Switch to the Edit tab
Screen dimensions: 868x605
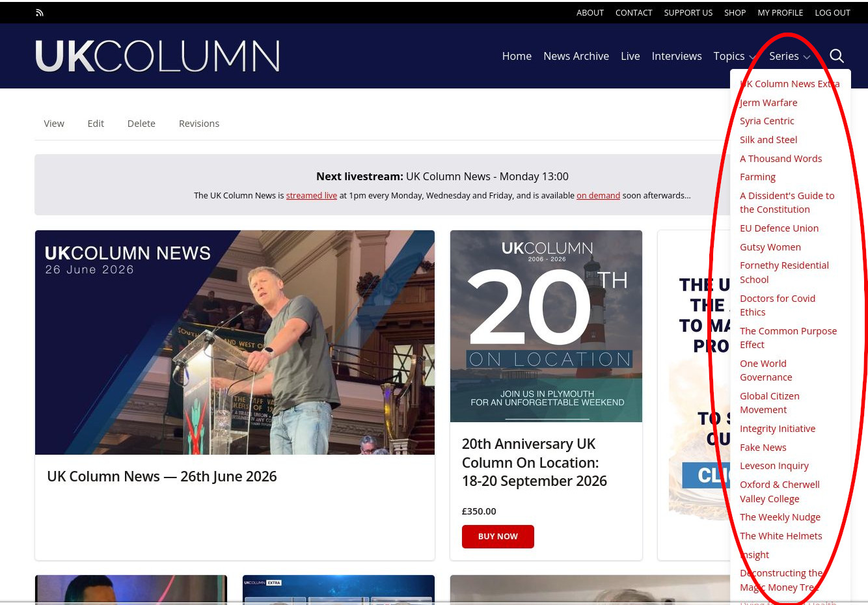point(96,124)
